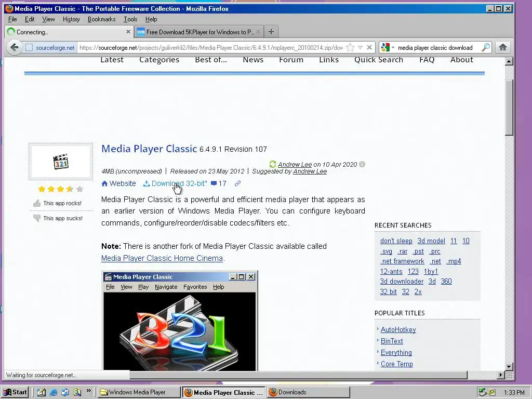Open the Forum navigation link
The width and height of the screenshot is (532, 399).
(291, 60)
